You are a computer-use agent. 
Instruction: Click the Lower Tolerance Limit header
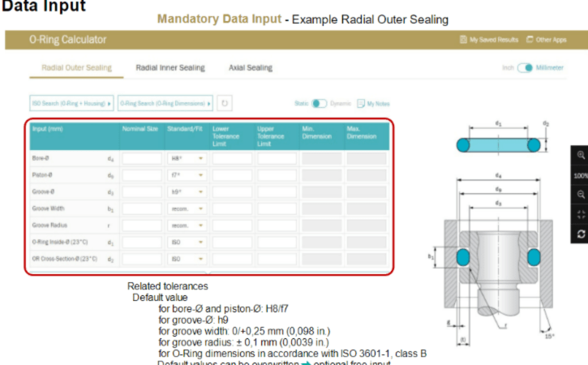click(x=225, y=136)
